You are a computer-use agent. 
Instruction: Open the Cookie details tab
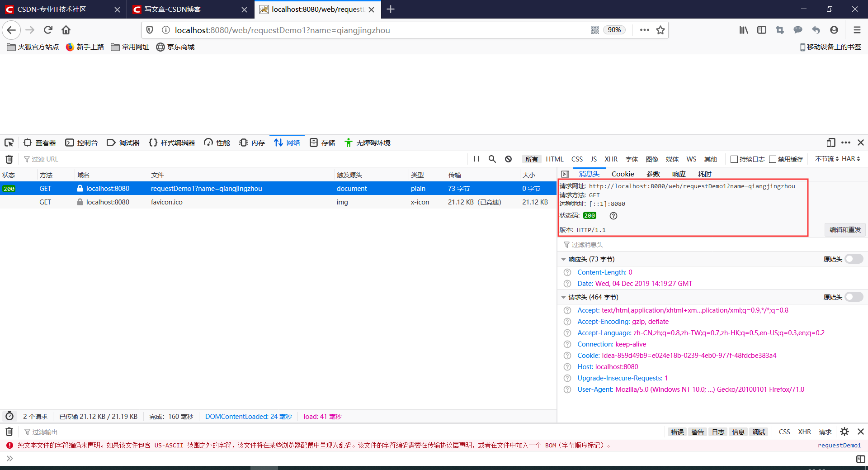[623, 174]
